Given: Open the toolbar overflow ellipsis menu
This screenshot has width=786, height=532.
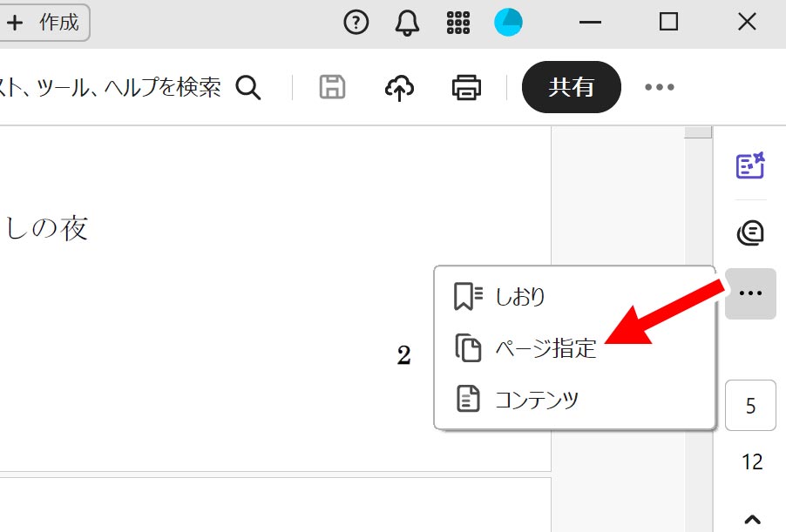Looking at the screenshot, I should (x=660, y=87).
